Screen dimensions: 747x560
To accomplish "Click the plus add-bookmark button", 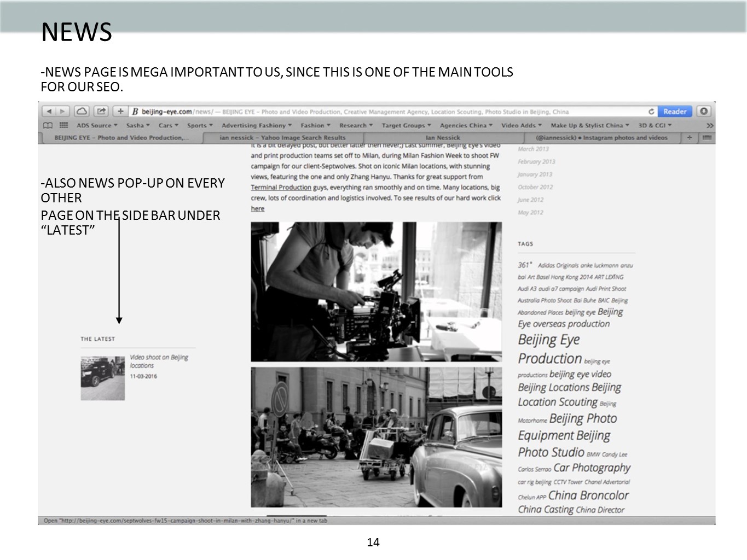I will click(x=120, y=111).
